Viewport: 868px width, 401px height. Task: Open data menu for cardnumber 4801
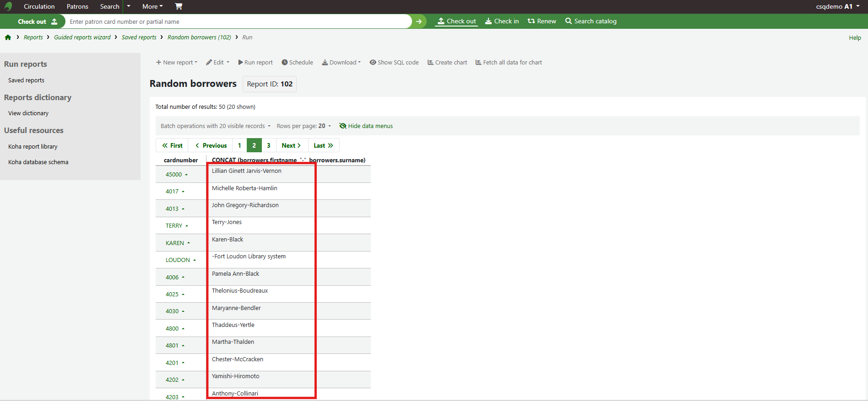pos(175,346)
